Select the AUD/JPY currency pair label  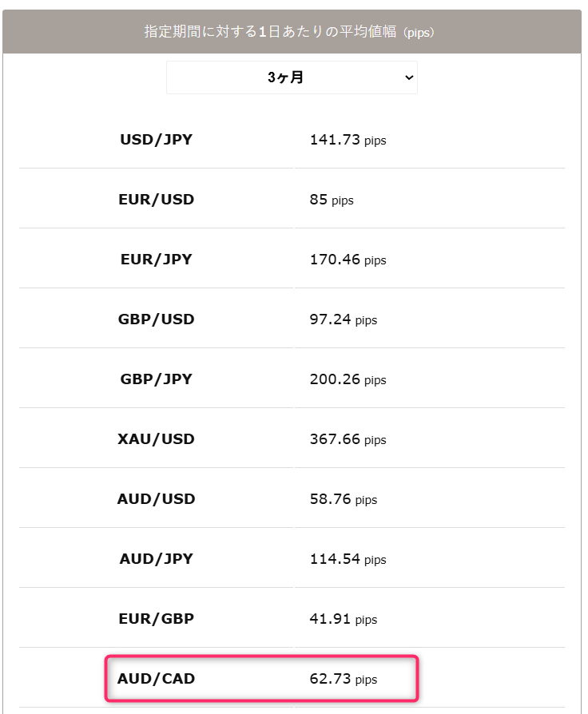[x=157, y=559]
